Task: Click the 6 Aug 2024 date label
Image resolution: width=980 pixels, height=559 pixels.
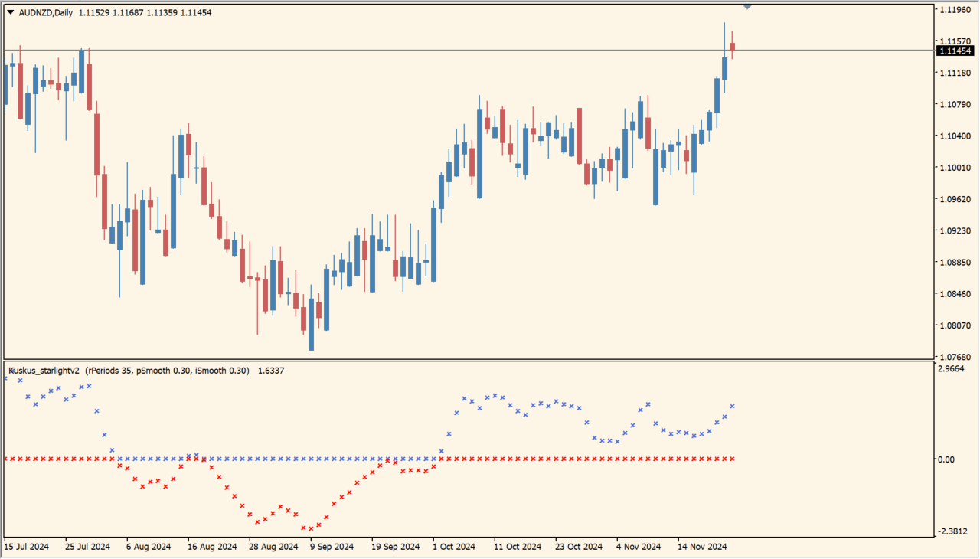Action: [149, 547]
